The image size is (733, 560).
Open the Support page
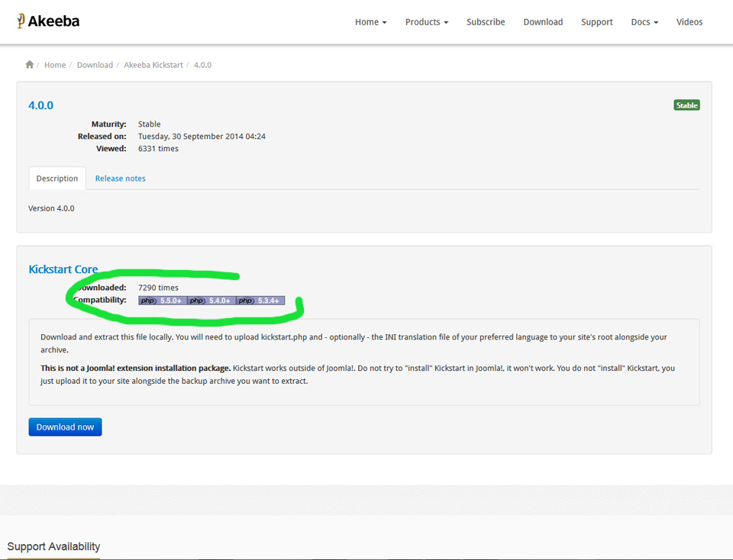coord(596,22)
